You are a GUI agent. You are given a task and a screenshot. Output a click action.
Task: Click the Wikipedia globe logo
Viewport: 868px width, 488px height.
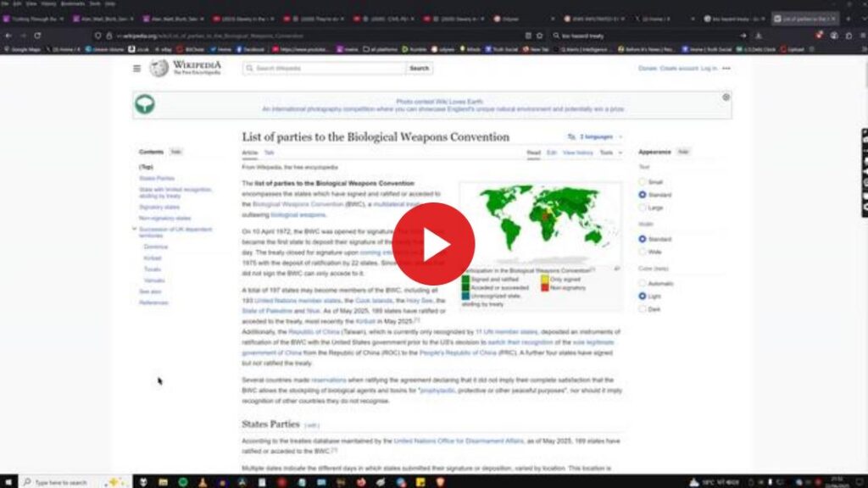(159, 69)
